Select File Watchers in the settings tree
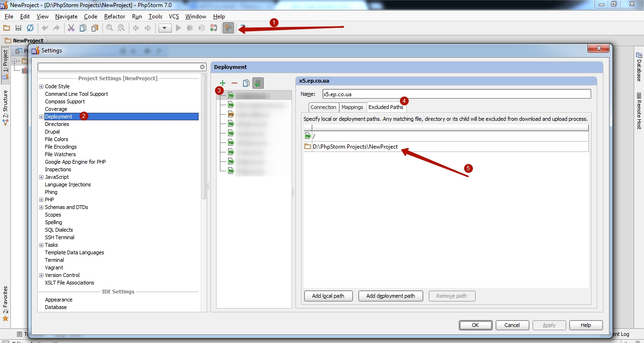 pyautogui.click(x=60, y=154)
